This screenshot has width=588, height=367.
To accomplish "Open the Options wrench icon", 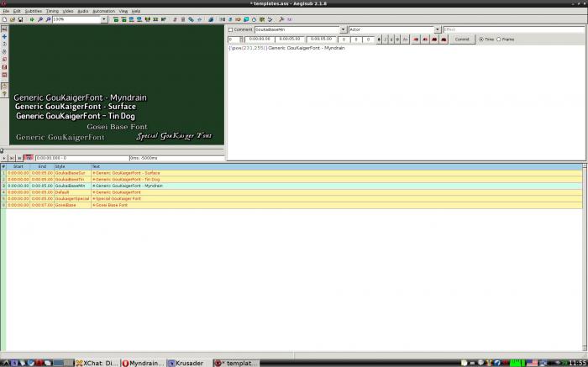I will pos(281,19).
